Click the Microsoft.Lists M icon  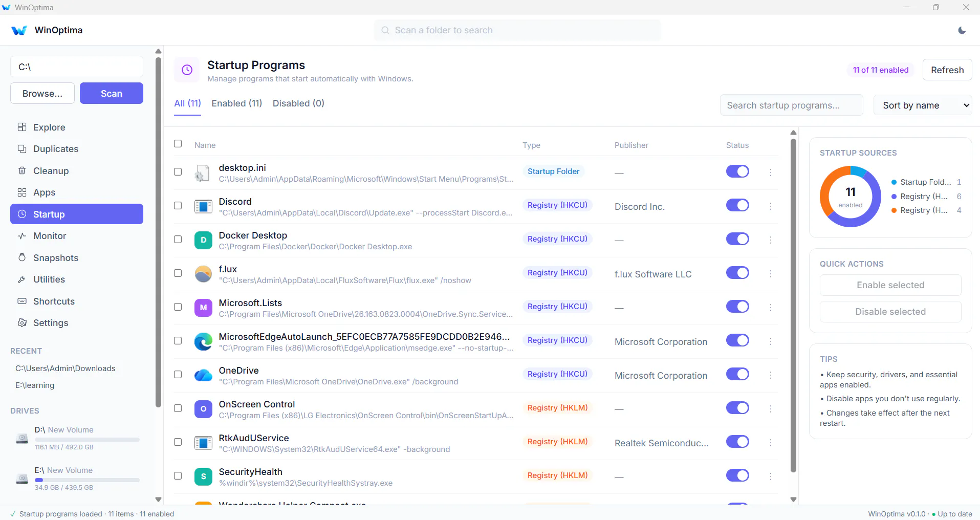click(x=203, y=308)
